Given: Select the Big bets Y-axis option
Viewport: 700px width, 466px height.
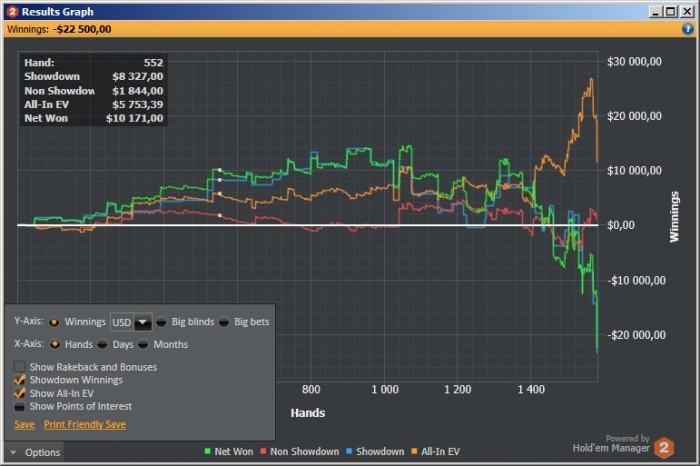Looking at the screenshot, I should (224, 322).
